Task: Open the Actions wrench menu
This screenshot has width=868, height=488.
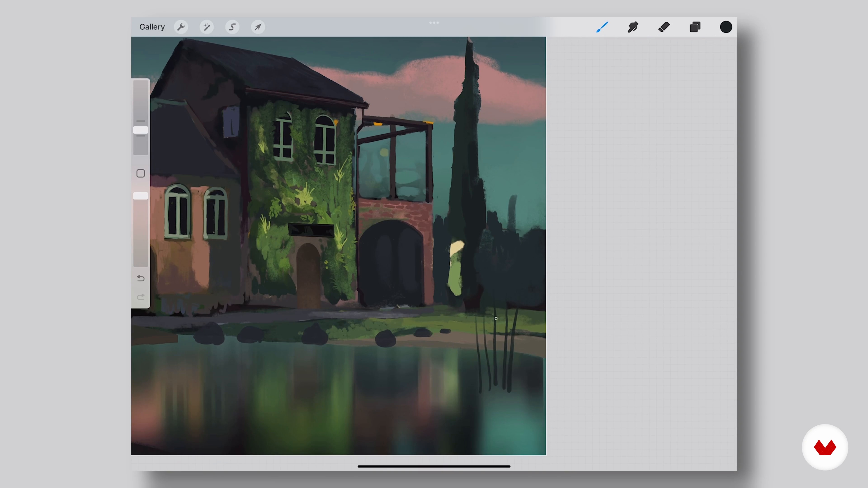Action: pyautogui.click(x=181, y=27)
